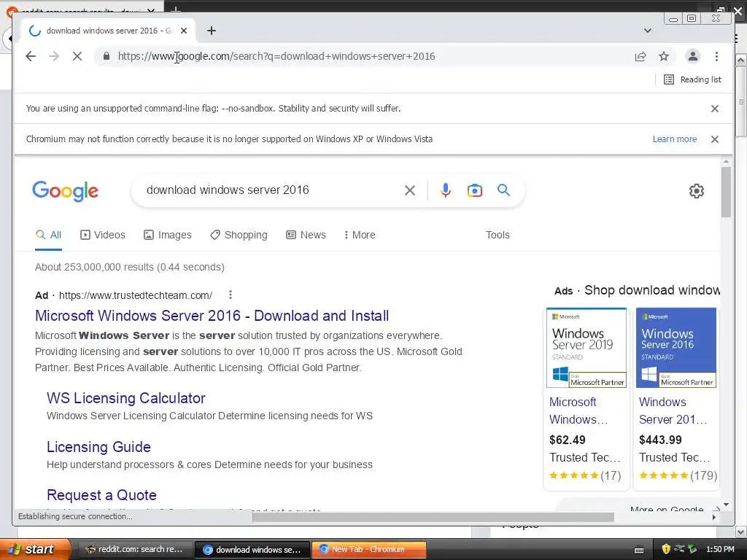Open Google quick settings gear
747x560 pixels.
coord(697,191)
